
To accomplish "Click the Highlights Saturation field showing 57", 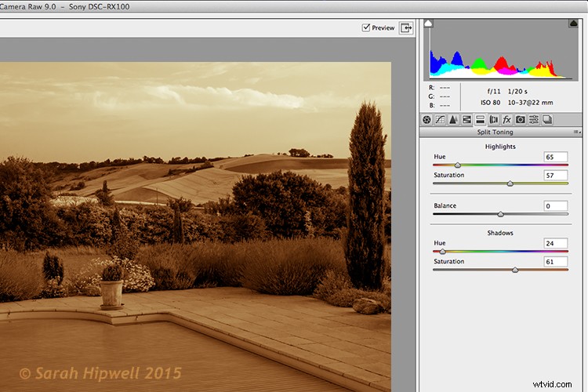I will [x=556, y=175].
